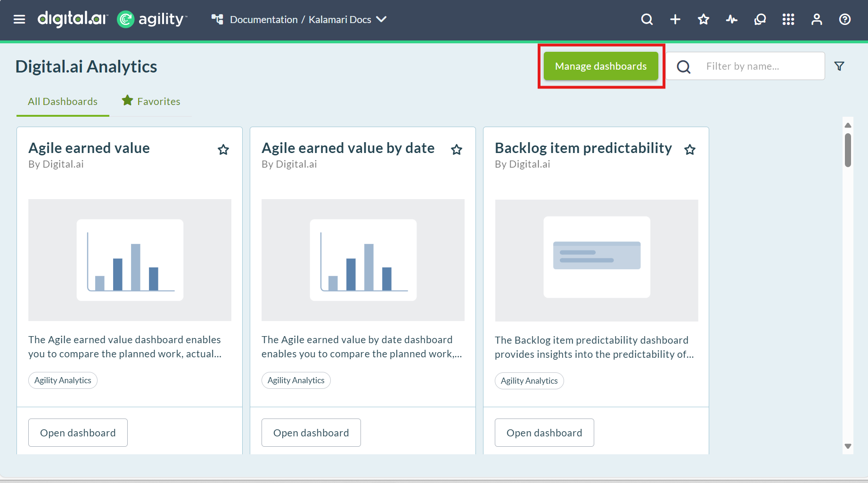Screen dimensions: 868x483
Task: Click the scrollbar down arrow
Action: [x=848, y=446]
